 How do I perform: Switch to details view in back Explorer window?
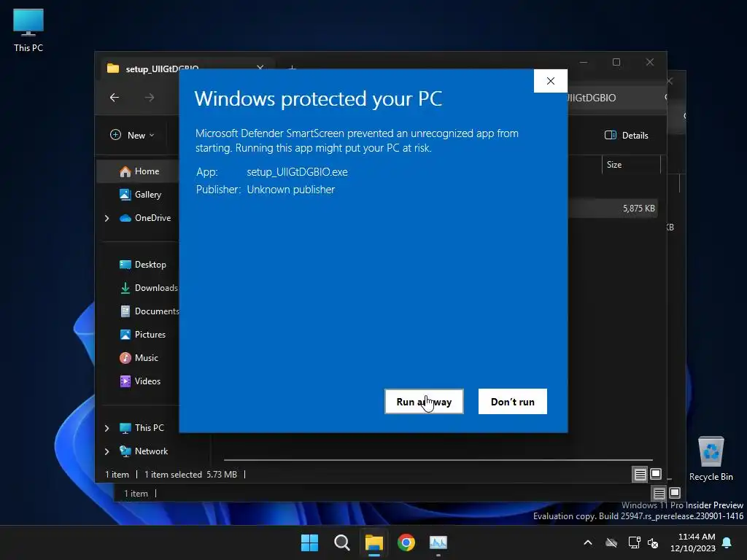click(659, 493)
